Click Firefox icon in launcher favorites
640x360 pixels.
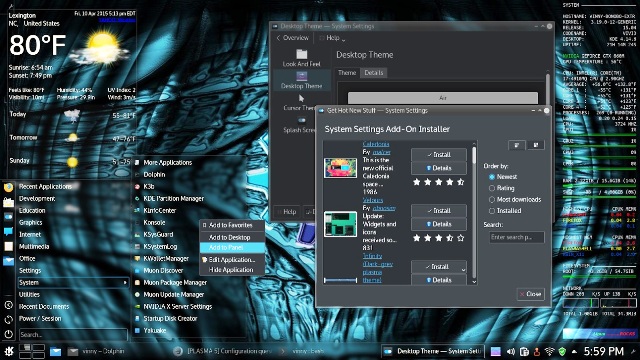pyautogui.click(x=8, y=187)
